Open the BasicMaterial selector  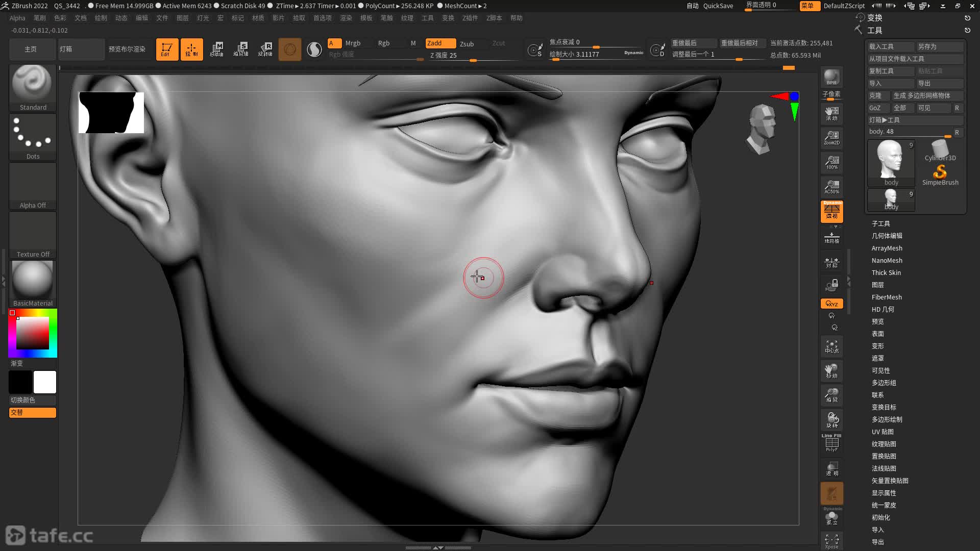coord(33,284)
